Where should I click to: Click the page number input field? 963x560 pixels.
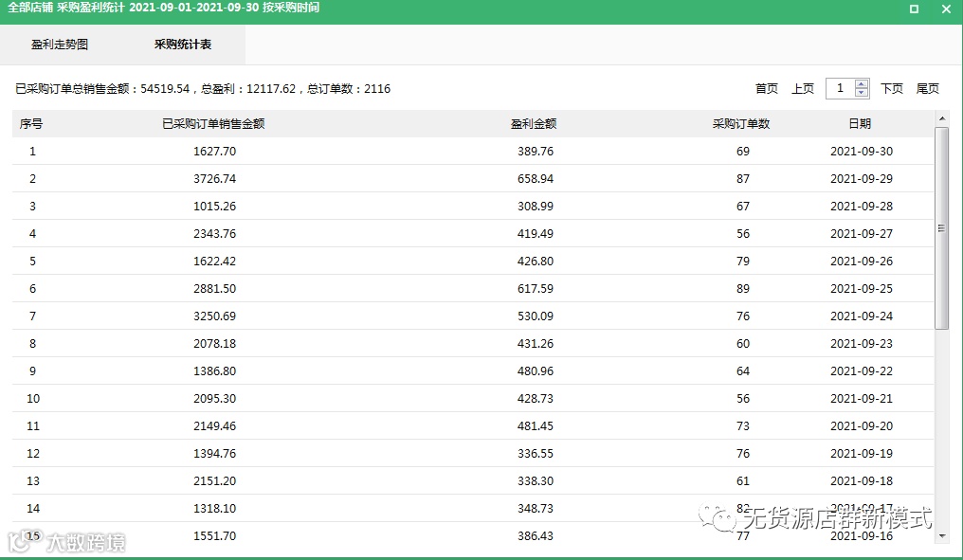point(840,88)
